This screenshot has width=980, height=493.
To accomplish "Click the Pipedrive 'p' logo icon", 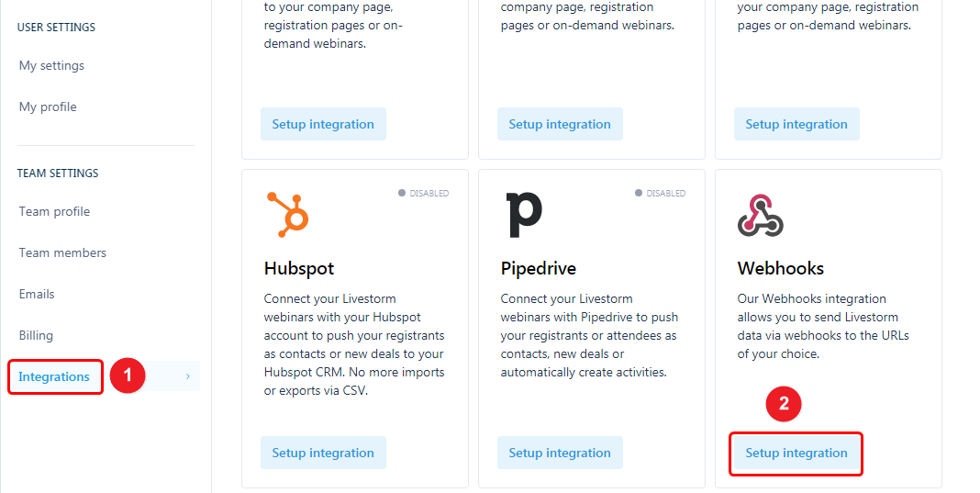I will coord(524,215).
